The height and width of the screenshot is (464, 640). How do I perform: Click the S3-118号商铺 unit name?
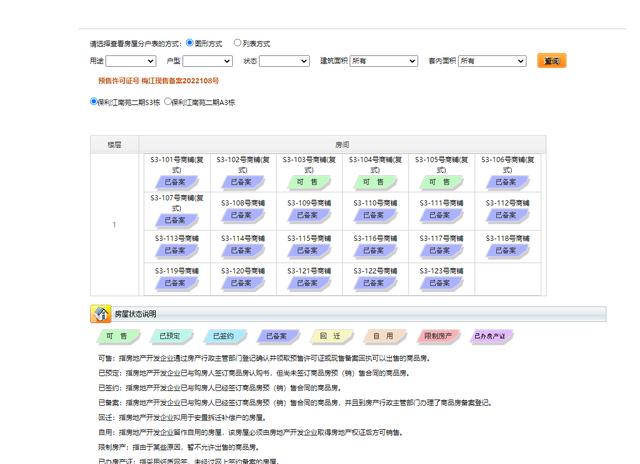(507, 238)
